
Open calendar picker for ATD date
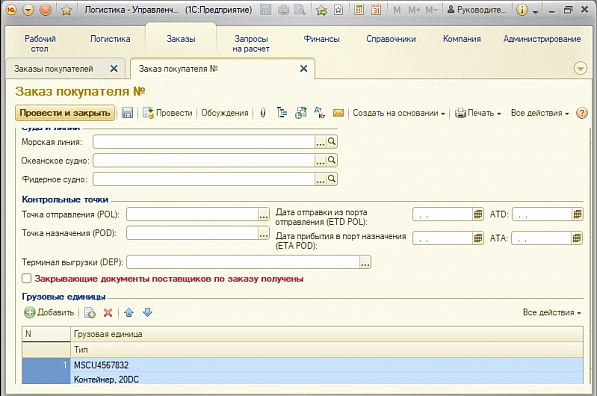(x=577, y=214)
